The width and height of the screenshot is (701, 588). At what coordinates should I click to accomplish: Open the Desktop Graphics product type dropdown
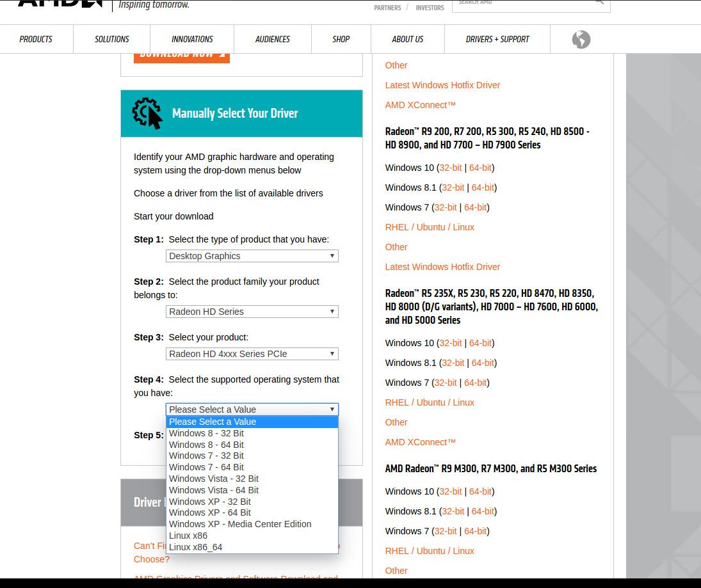point(252,256)
